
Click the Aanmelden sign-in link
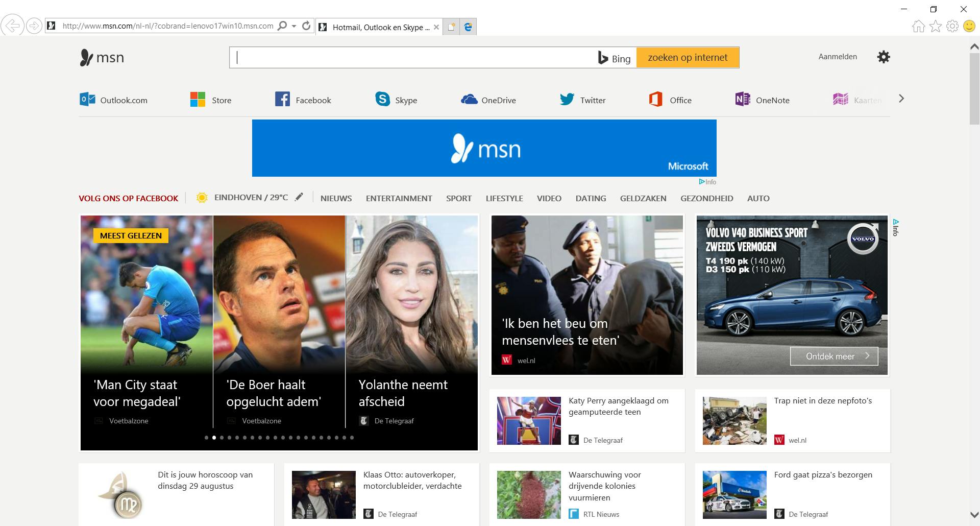click(x=838, y=57)
